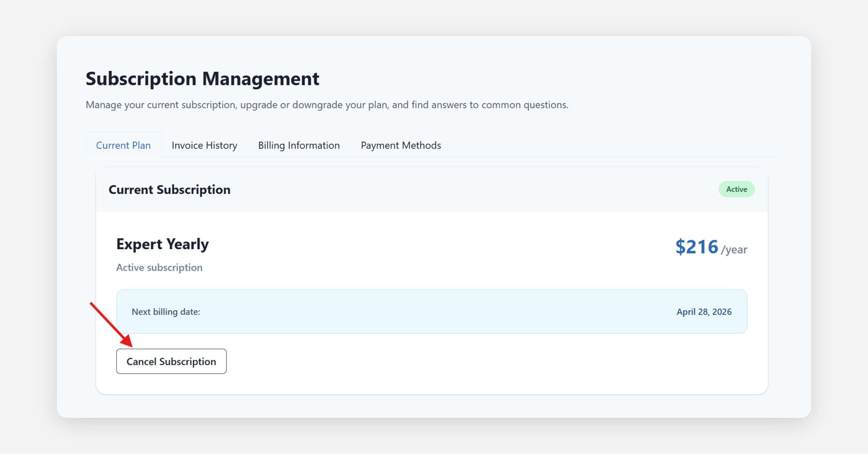Click the Expert Yearly plan name
This screenshot has width=868, height=454.
tap(162, 244)
